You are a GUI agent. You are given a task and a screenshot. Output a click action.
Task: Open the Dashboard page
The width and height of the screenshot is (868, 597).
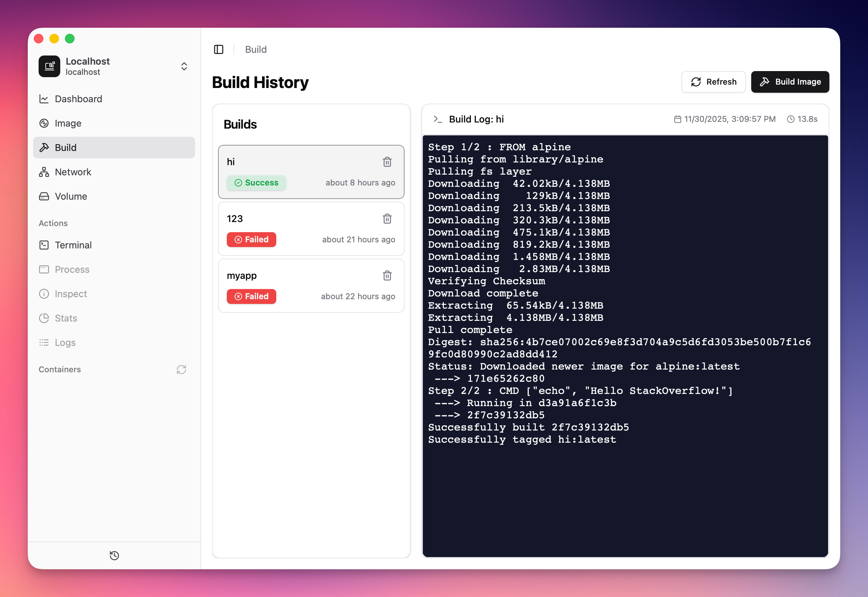78,99
